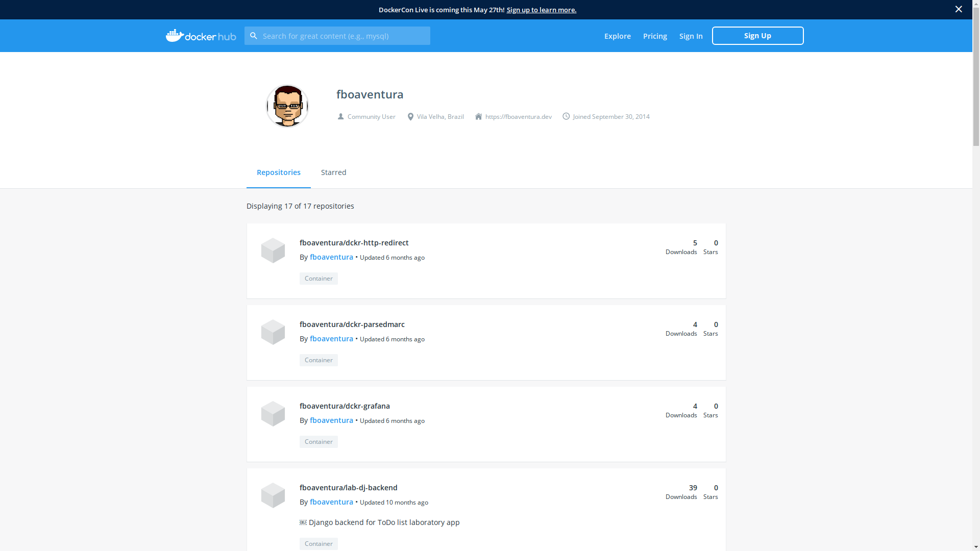980x551 pixels.
Task: Close the DockerCon announcement banner
Action: click(959, 9)
